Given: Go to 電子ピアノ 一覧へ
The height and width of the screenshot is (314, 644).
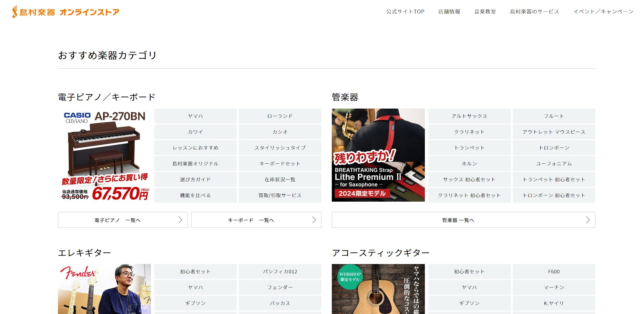Looking at the screenshot, I should click(123, 220).
